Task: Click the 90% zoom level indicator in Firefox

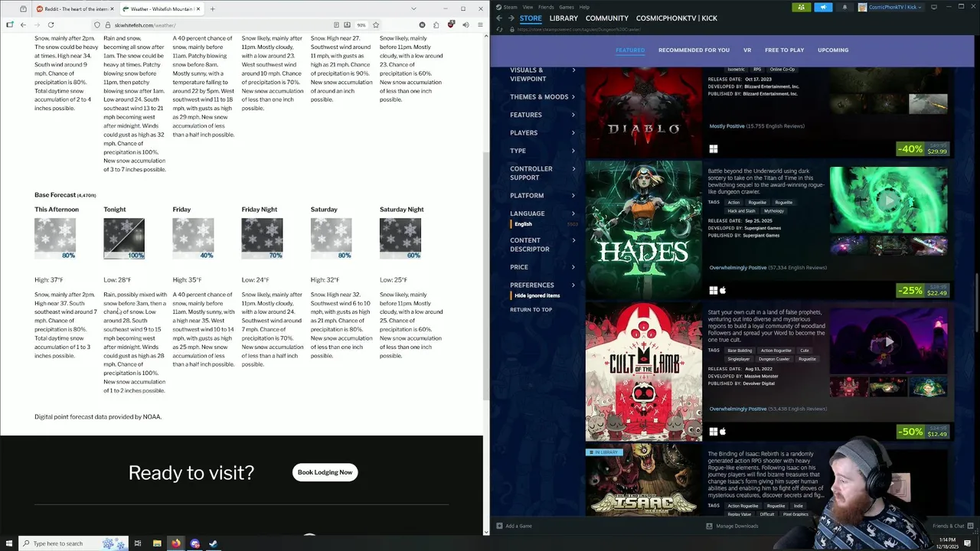Action: [x=361, y=24]
